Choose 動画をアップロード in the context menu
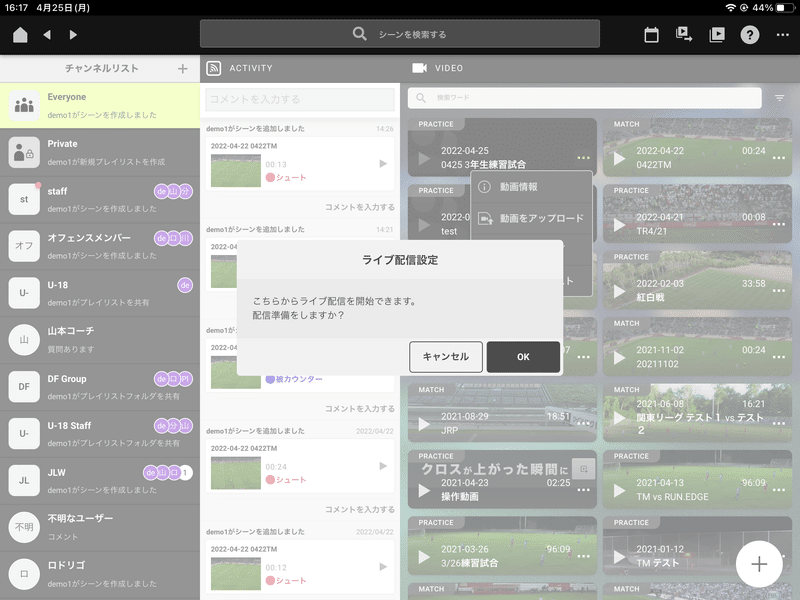 tap(531, 218)
